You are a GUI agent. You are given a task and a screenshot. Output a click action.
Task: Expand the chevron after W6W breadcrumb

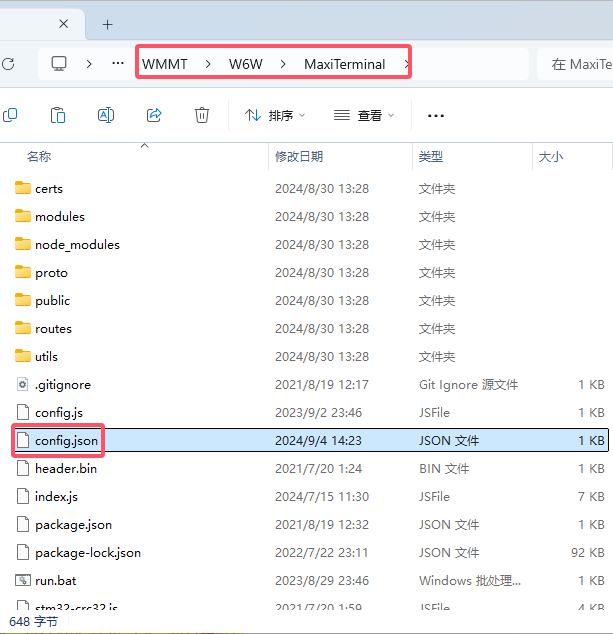click(283, 64)
